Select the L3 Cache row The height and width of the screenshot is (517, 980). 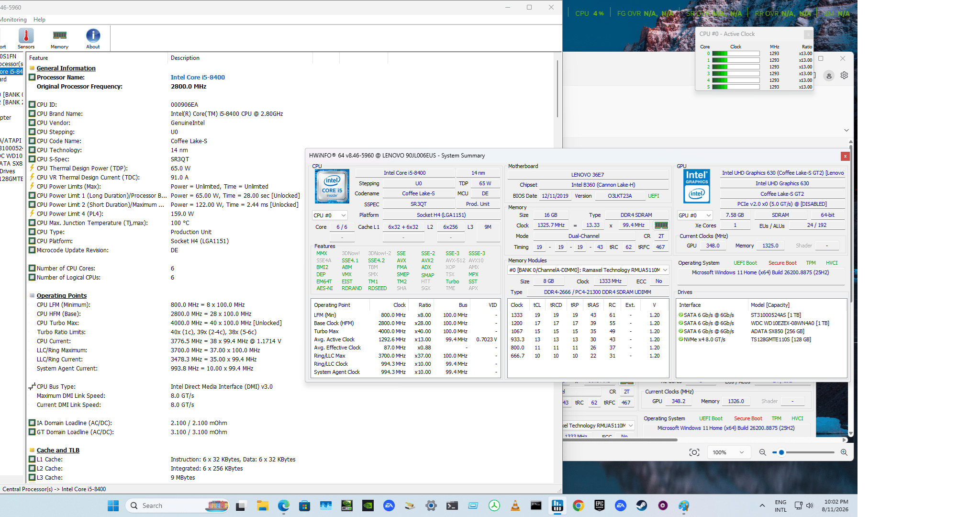pos(164,478)
